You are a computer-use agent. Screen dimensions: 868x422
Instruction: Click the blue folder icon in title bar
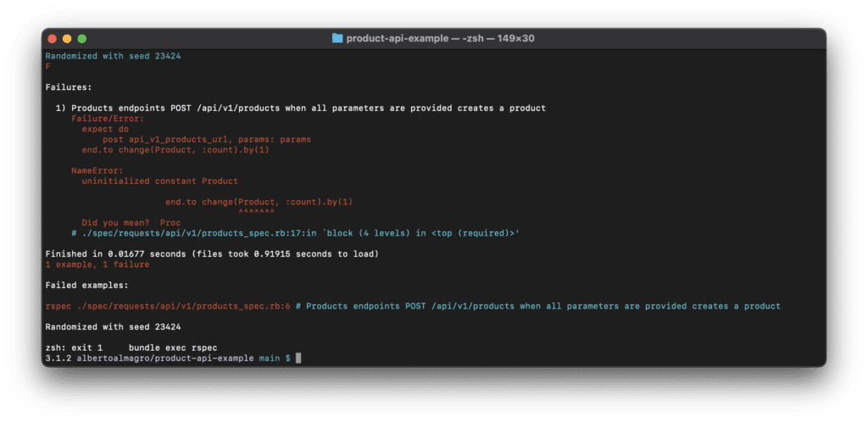coord(337,39)
